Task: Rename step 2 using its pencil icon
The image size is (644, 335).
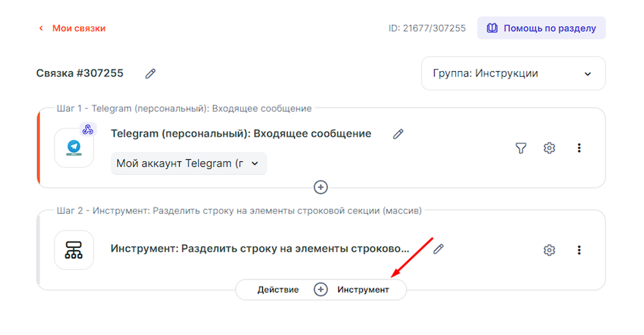Action: [x=438, y=249]
